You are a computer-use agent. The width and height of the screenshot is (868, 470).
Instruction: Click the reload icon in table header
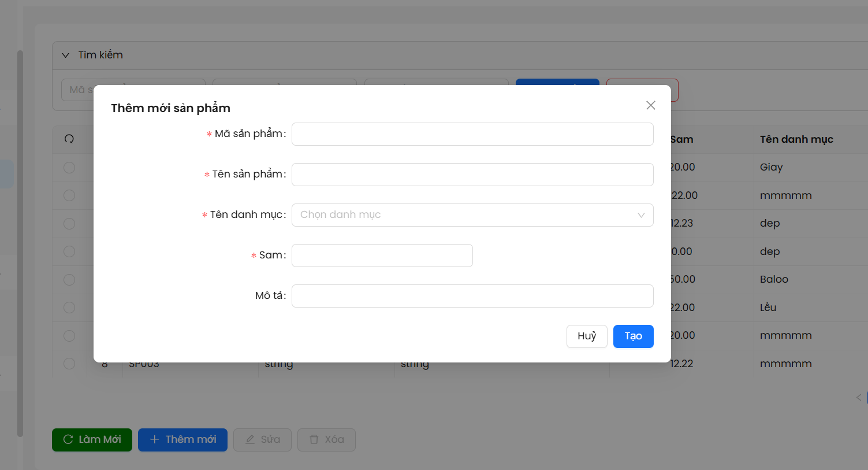[69, 139]
